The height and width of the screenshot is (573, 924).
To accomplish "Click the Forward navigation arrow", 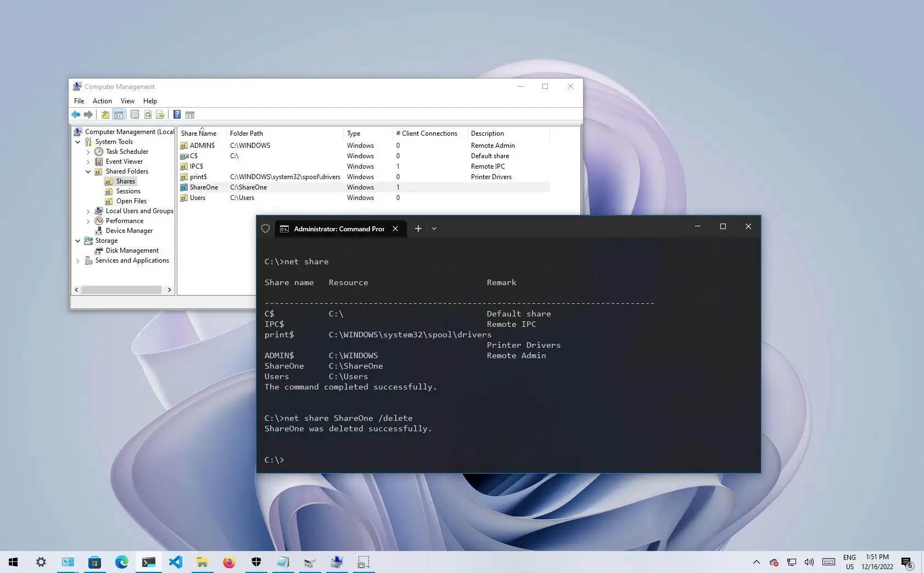I will [88, 114].
